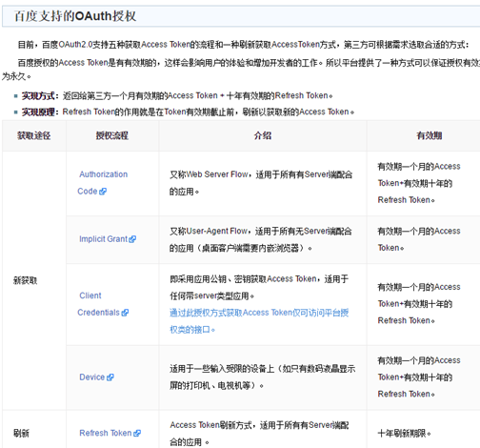The height and width of the screenshot is (448, 480).
Task: Open the Device flow link
Action: 92,377
